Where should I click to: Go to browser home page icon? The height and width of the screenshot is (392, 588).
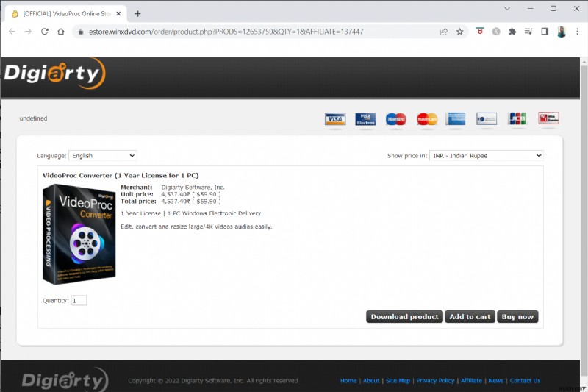pyautogui.click(x=61, y=32)
